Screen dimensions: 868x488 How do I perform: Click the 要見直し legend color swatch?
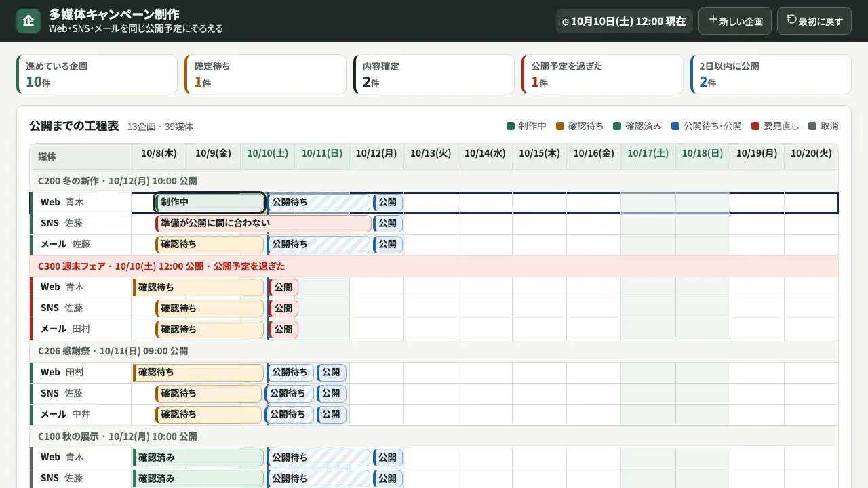tap(755, 126)
